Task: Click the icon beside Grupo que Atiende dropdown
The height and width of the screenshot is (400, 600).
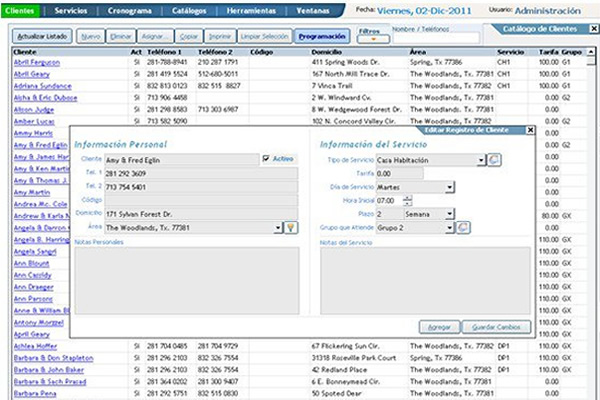Action: (x=463, y=228)
